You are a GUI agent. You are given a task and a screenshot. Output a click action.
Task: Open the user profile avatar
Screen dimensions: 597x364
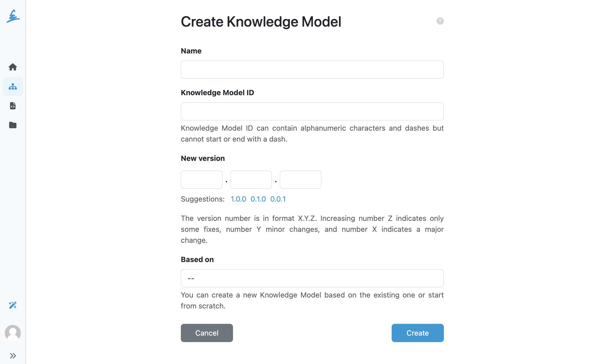pyautogui.click(x=13, y=333)
